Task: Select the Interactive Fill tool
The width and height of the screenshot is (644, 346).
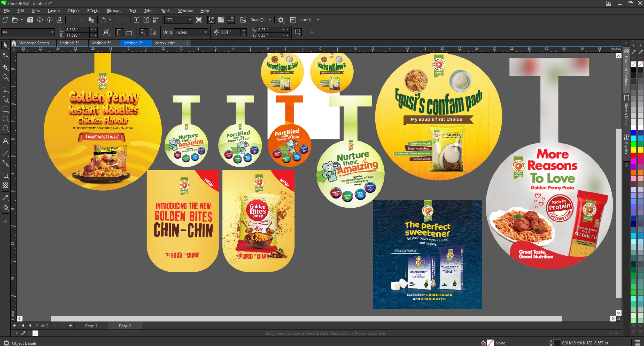Action: 5,208
